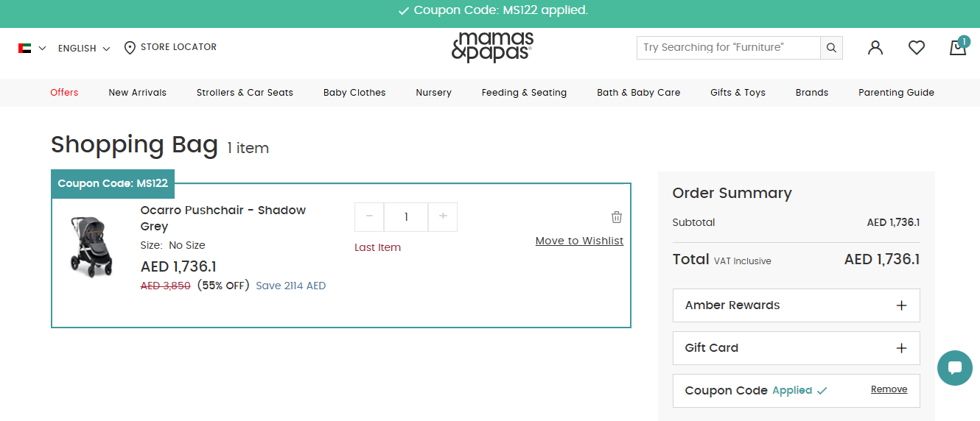Open the shopping bag icon
This screenshot has height=421, width=980.
958,47
